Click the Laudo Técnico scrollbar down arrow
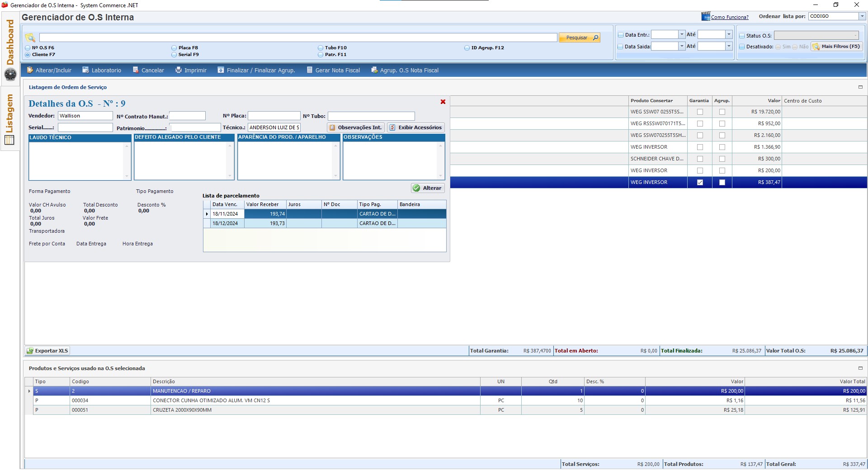The height and width of the screenshot is (470, 868). (127, 176)
